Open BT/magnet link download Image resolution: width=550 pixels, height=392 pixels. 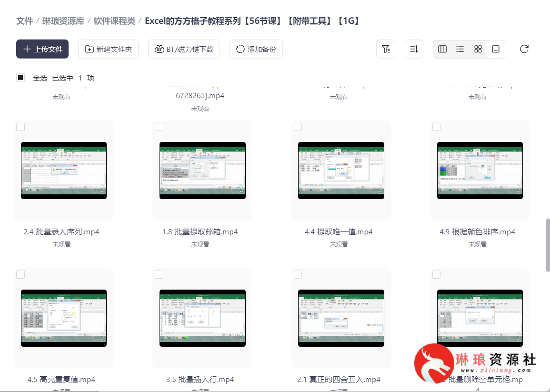[184, 49]
